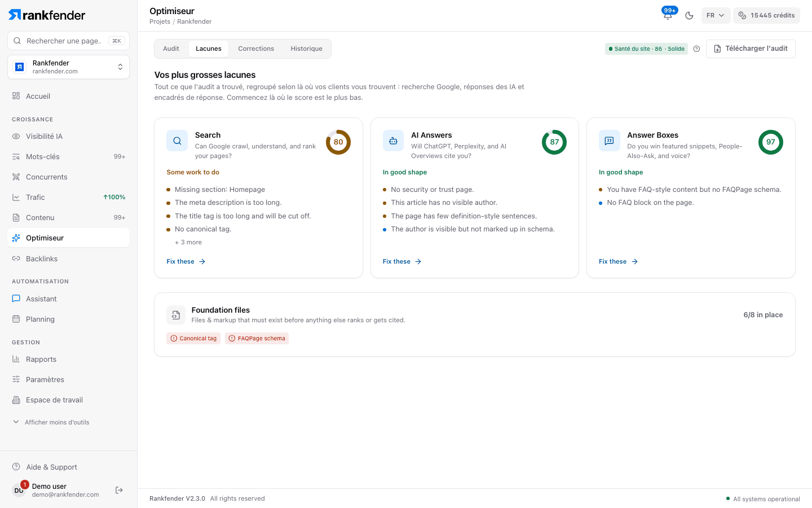Open the FR language dropdown

point(716,15)
